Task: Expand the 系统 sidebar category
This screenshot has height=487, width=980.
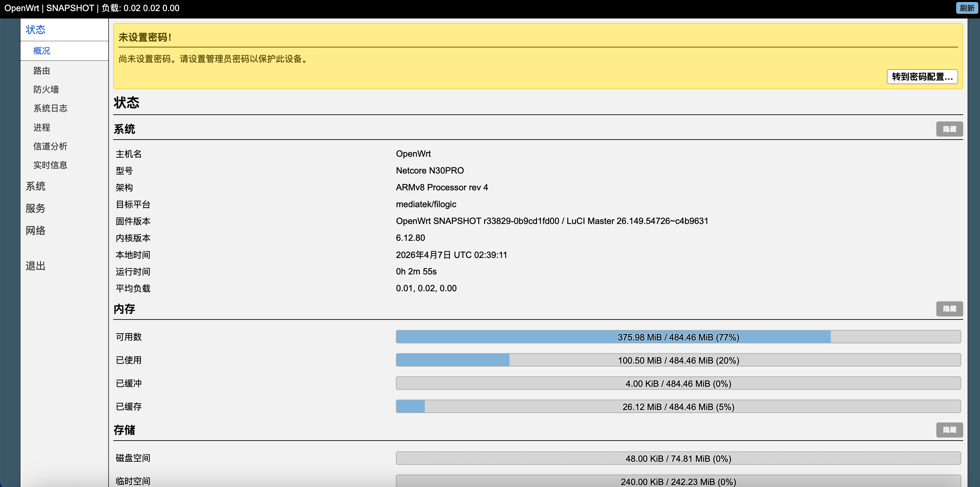Action: pos(35,186)
